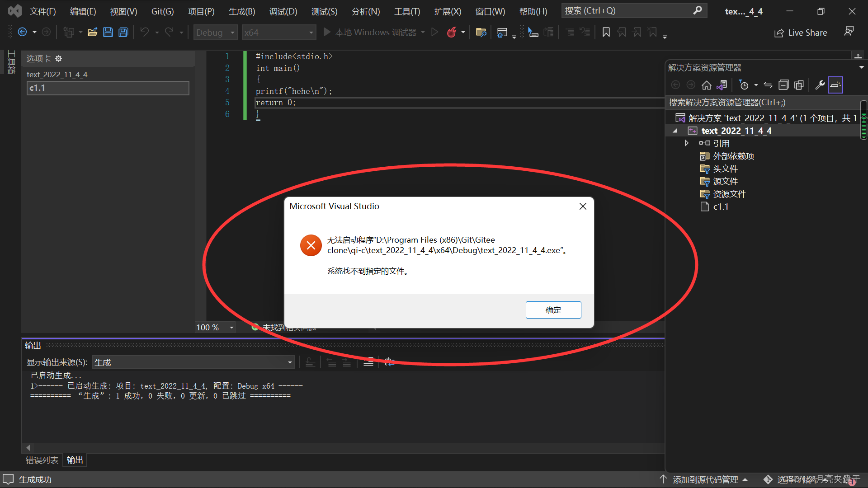The width and height of the screenshot is (868, 488).
Task: Click the Hot Reload flame icon
Action: click(451, 32)
